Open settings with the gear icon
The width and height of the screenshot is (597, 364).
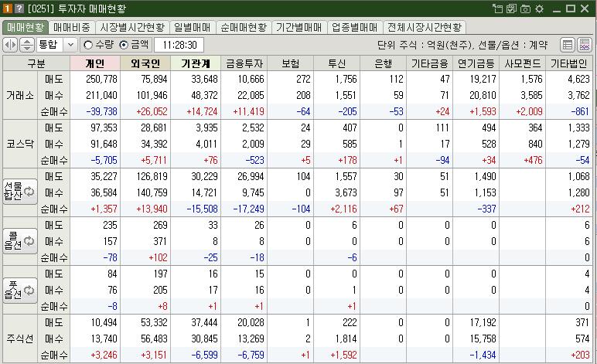point(539,9)
